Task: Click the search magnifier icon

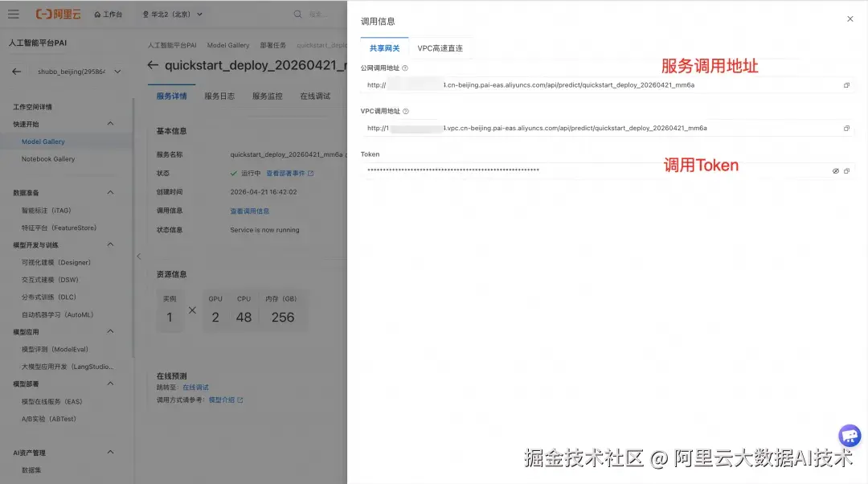Action: [x=298, y=14]
